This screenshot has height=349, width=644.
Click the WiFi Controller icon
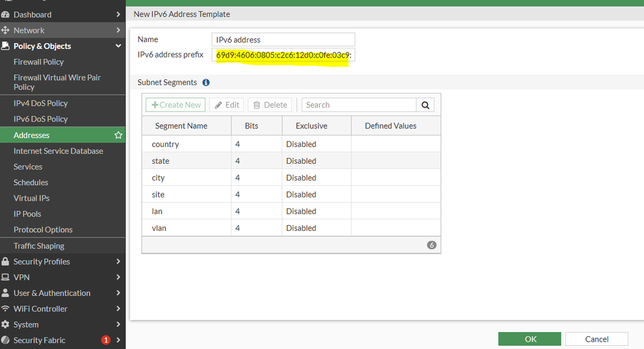click(x=6, y=309)
